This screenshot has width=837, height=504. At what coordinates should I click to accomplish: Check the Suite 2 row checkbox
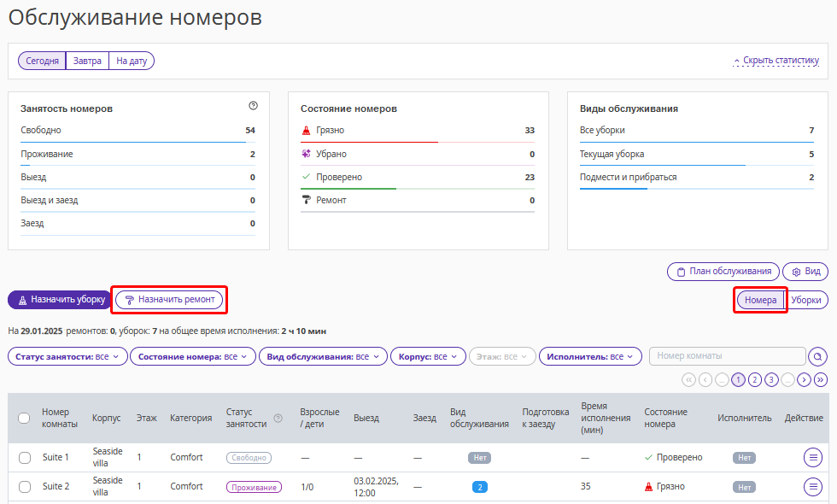click(25, 486)
